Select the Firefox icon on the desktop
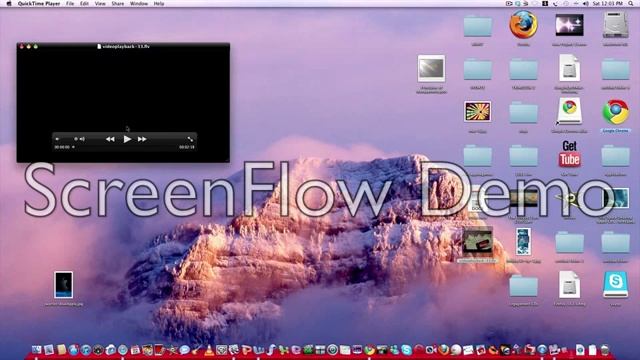Screen dimensions: 640x360 tap(523, 24)
